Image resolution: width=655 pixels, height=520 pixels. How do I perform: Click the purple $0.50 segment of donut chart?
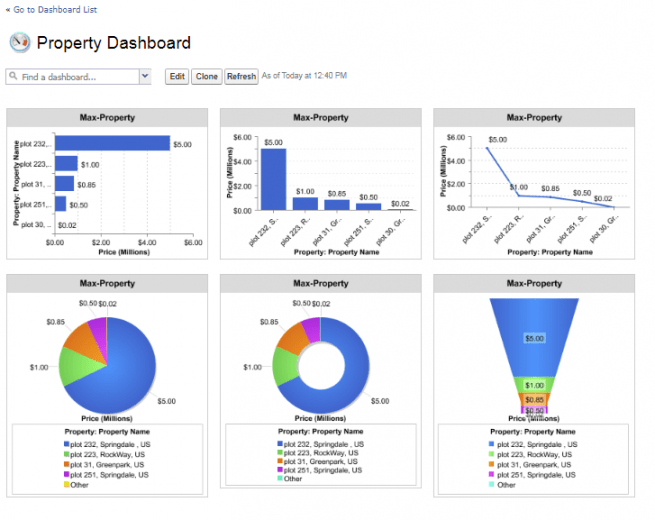pos(312,329)
